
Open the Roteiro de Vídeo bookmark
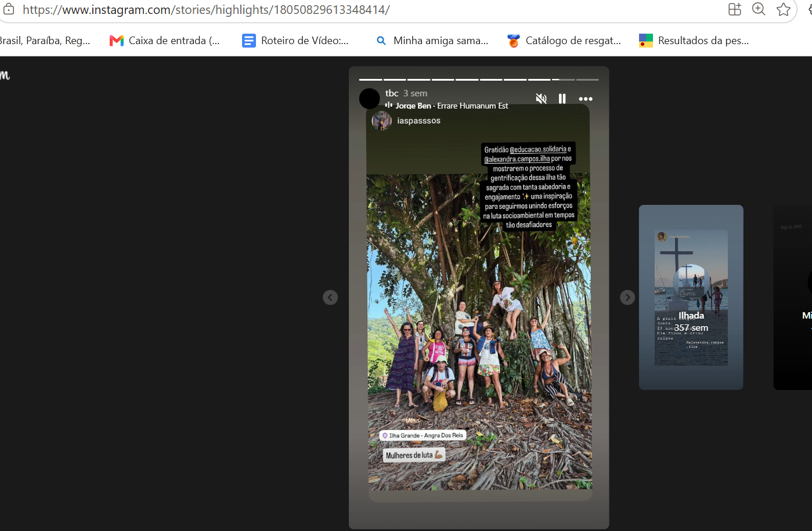295,41
